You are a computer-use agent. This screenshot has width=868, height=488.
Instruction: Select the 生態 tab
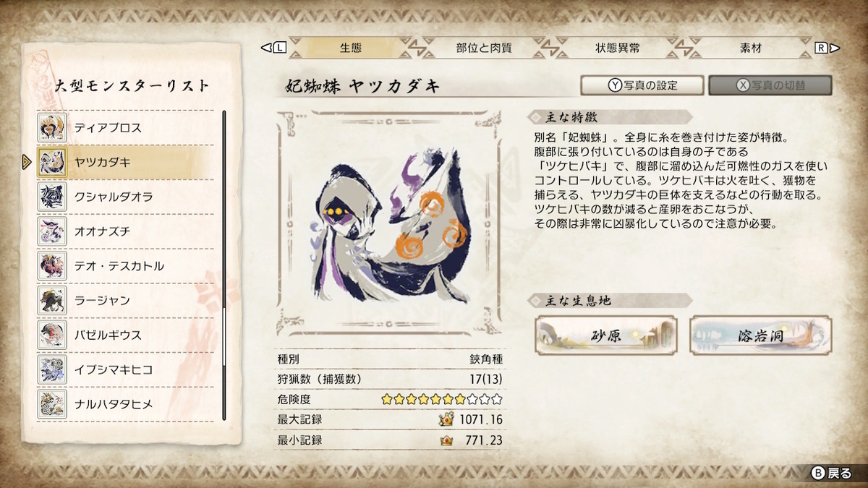tap(351, 48)
